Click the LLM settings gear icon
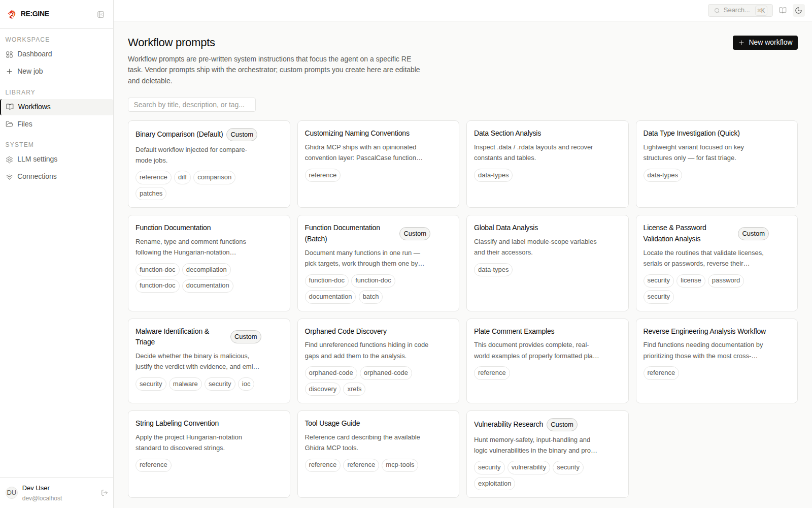The height and width of the screenshot is (508, 812). click(9, 160)
